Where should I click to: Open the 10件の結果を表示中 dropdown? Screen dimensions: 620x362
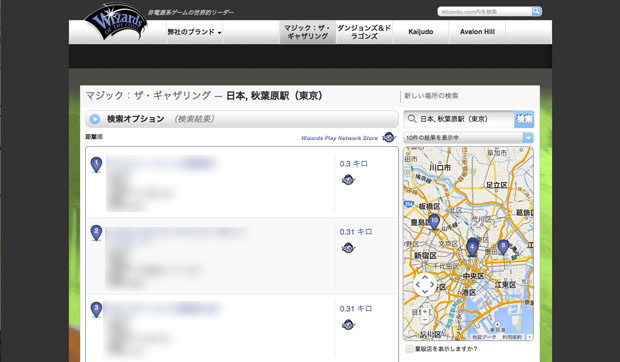(469, 138)
